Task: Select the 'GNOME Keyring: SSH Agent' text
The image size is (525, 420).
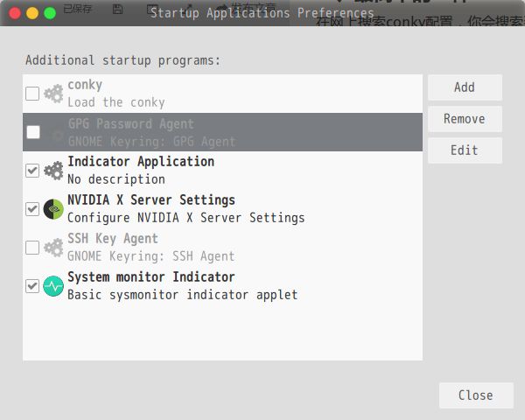Action: (151, 256)
